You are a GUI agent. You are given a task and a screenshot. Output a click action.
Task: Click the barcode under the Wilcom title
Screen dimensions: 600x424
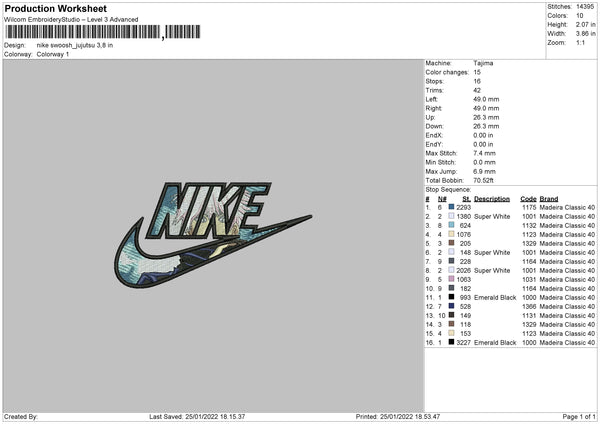pyautogui.click(x=102, y=32)
